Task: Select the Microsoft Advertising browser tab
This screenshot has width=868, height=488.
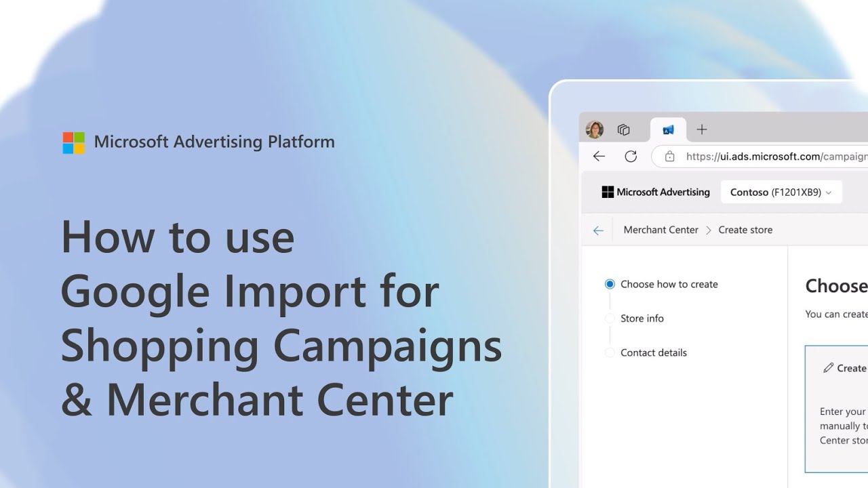Action: point(668,129)
